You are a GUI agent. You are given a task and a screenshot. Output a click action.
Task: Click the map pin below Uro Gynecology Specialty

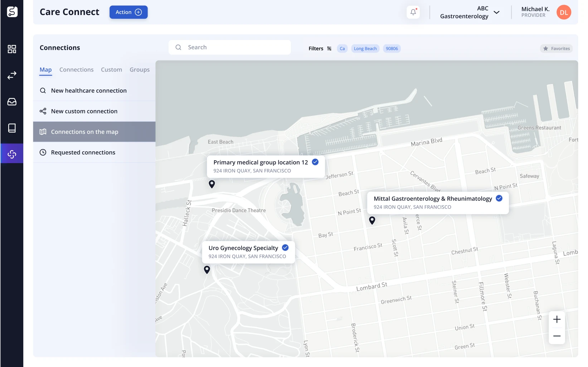click(207, 270)
